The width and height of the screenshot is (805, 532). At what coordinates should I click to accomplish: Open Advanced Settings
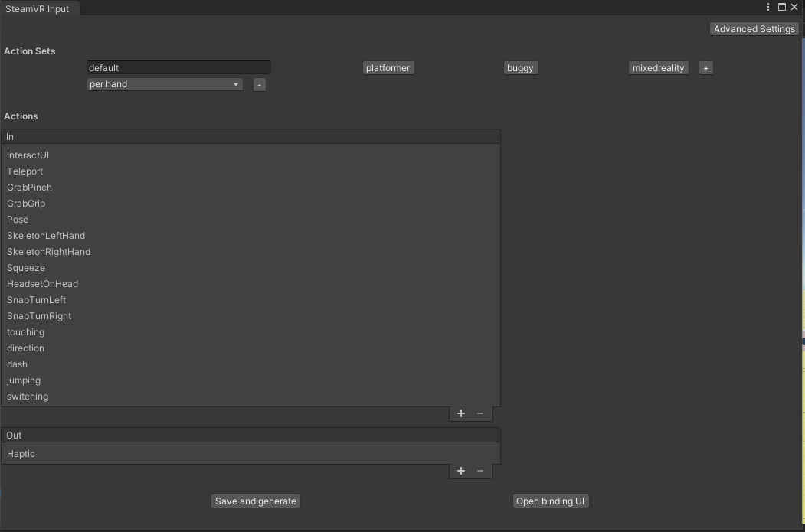coord(754,29)
